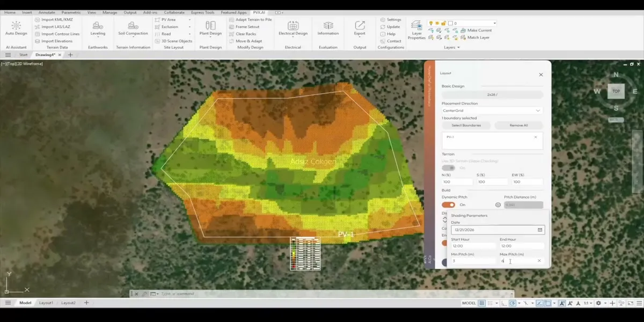Click the Min Pitch input field
The height and width of the screenshot is (322, 644).
pos(472,261)
